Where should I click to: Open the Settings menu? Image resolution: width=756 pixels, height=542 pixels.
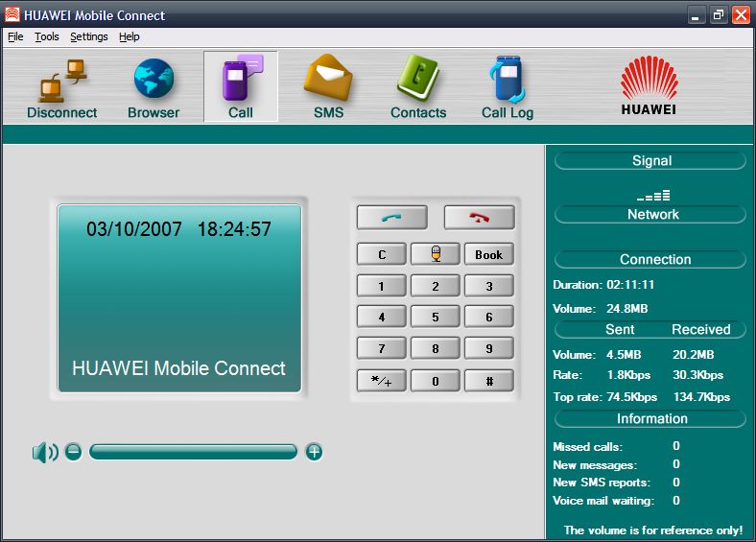[x=89, y=36]
